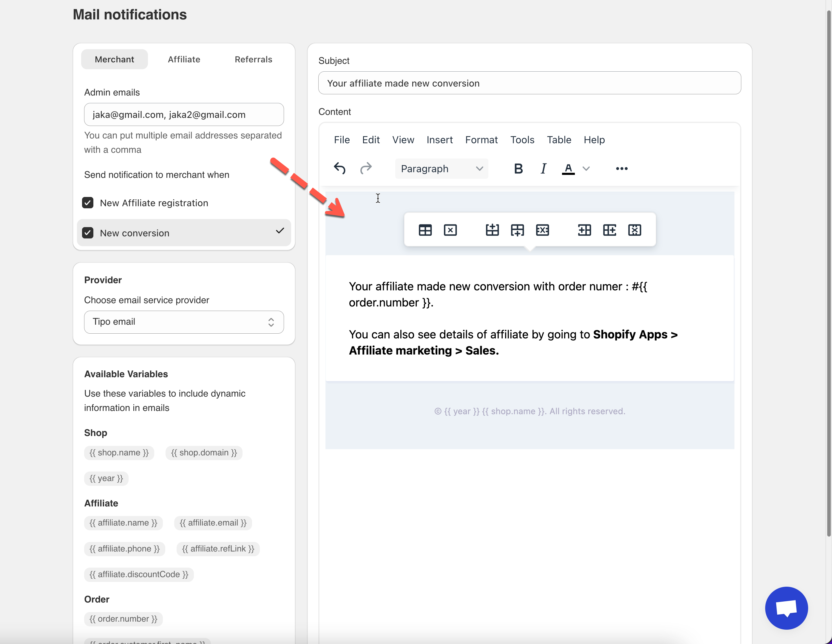
Task: Uncheck New Affiliate registration checkbox
Action: 88,203
